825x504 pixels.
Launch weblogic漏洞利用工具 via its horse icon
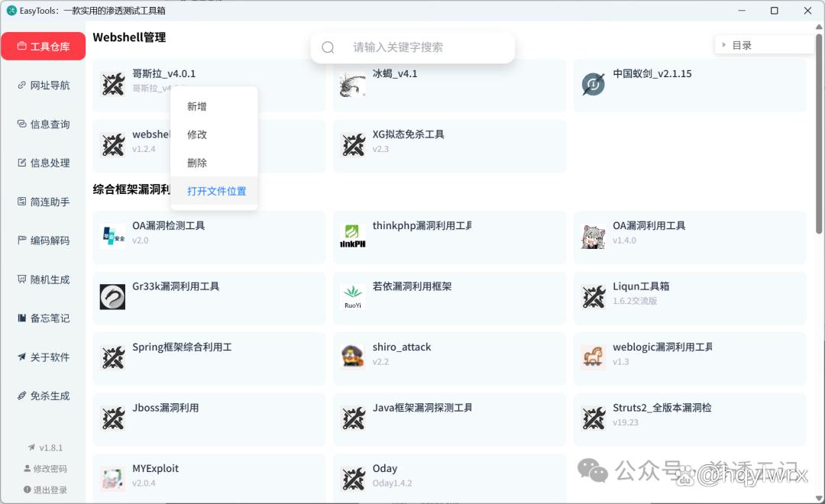[593, 357]
